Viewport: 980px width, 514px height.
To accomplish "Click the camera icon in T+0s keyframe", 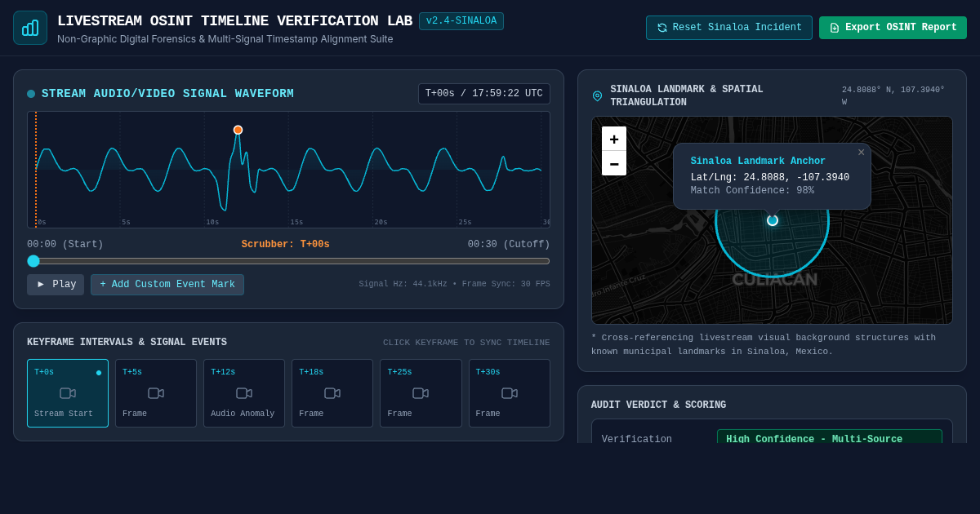I will coord(68,393).
